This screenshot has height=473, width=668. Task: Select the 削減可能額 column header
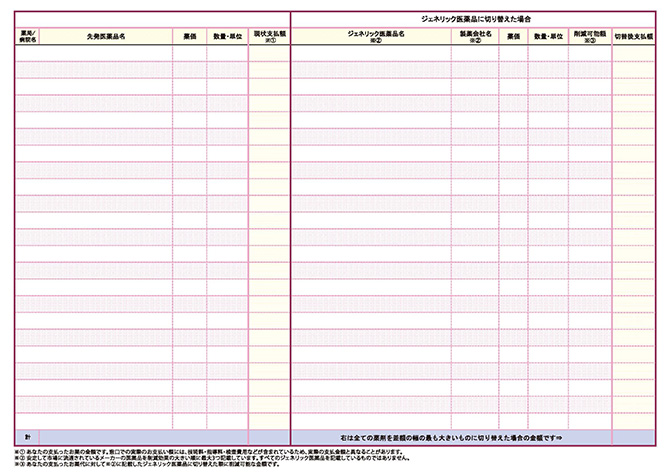coord(591,35)
